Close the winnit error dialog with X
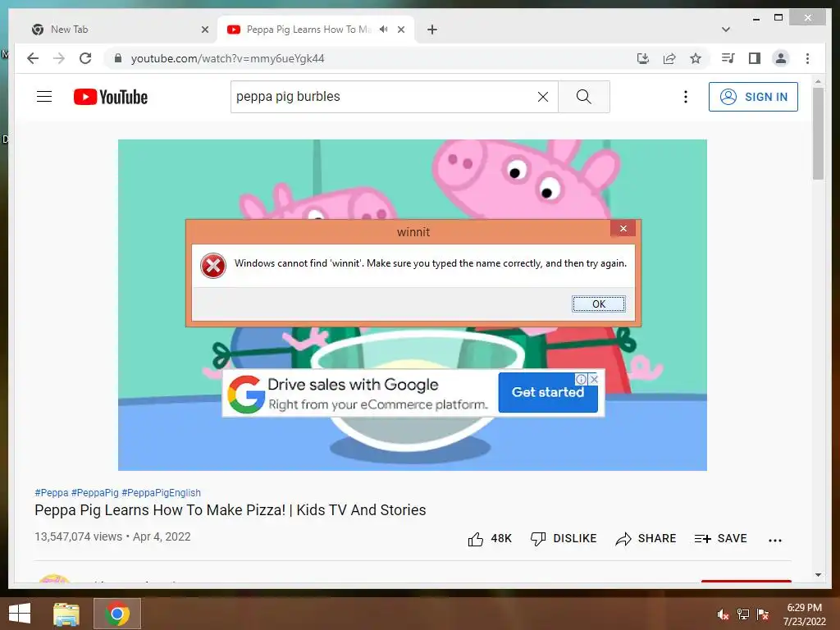This screenshot has height=630, width=840. tap(623, 228)
